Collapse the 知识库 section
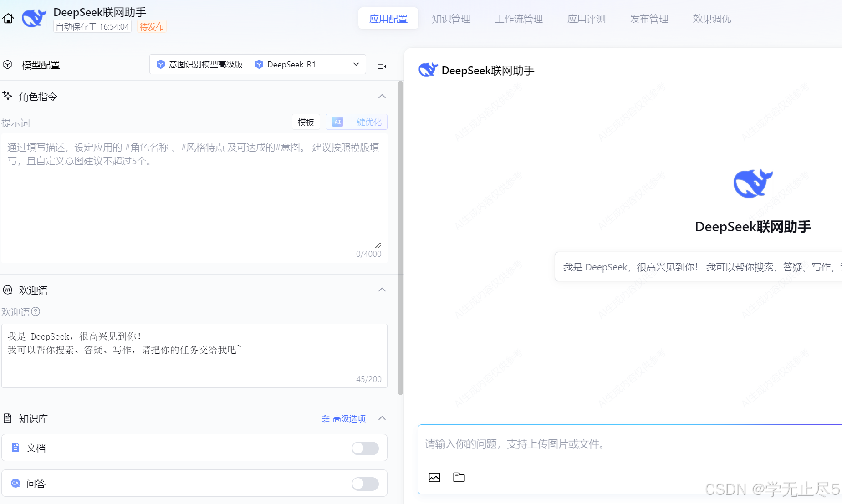 (382, 418)
